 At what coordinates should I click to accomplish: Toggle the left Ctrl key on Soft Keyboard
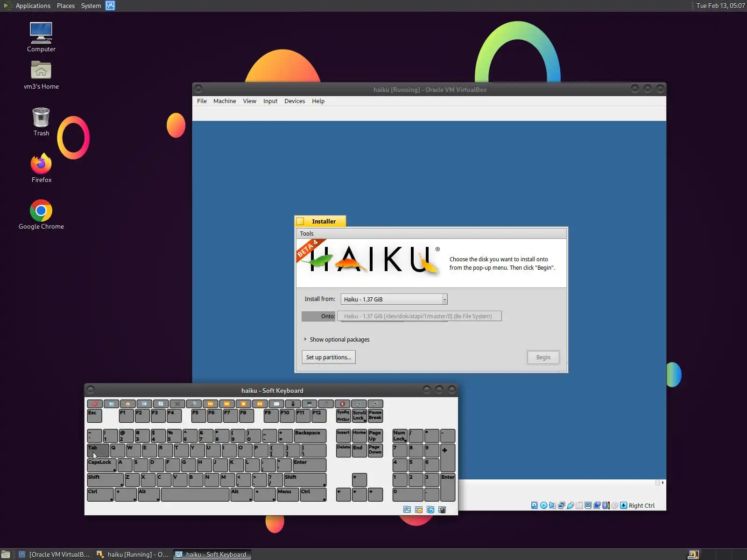pyautogui.click(x=100, y=495)
